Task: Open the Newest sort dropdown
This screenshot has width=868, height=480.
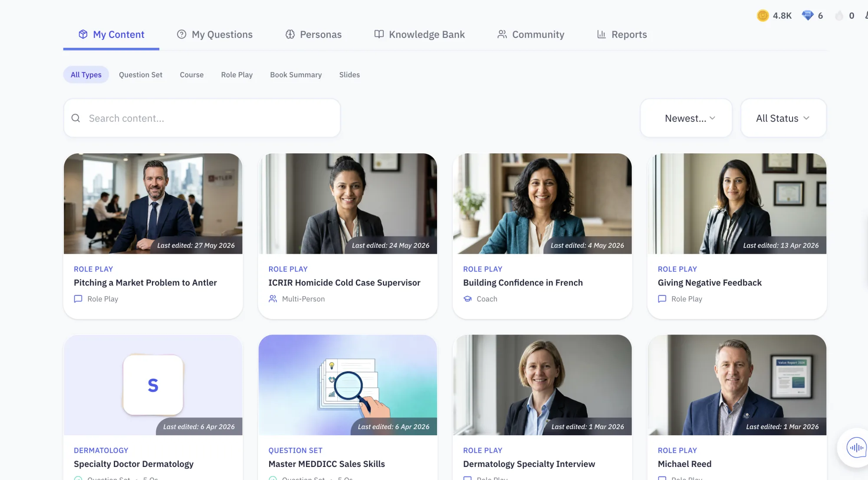Action: click(686, 118)
